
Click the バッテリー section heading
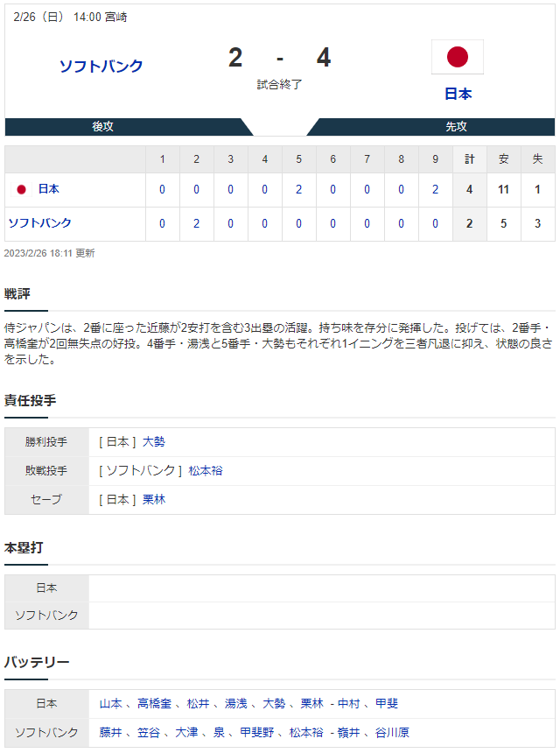pos(37,662)
